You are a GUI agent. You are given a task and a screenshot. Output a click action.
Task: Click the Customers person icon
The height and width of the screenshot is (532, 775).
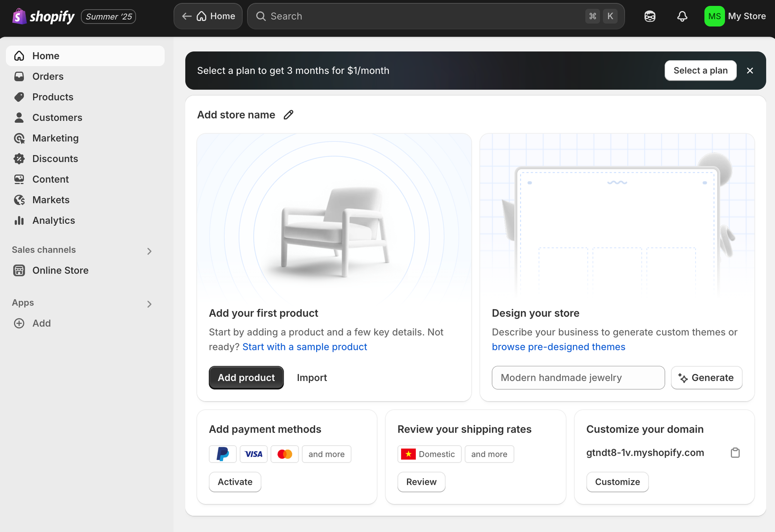coord(19,117)
